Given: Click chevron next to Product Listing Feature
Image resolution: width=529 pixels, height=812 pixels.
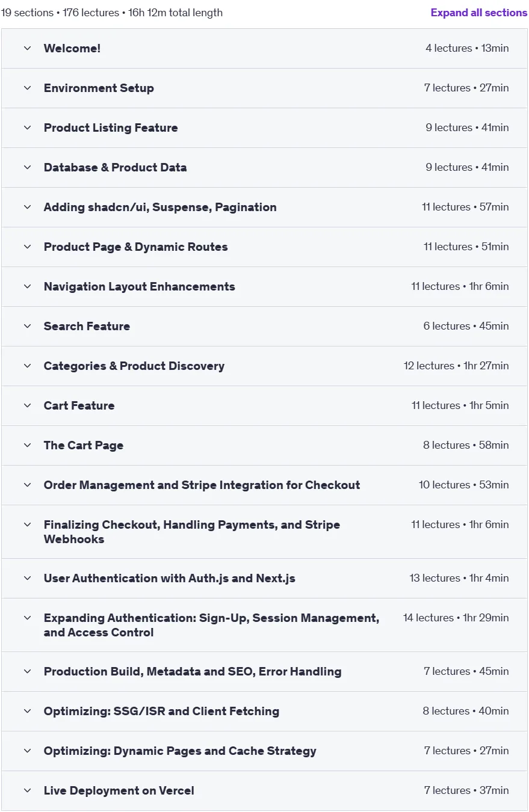Looking at the screenshot, I should tap(27, 128).
